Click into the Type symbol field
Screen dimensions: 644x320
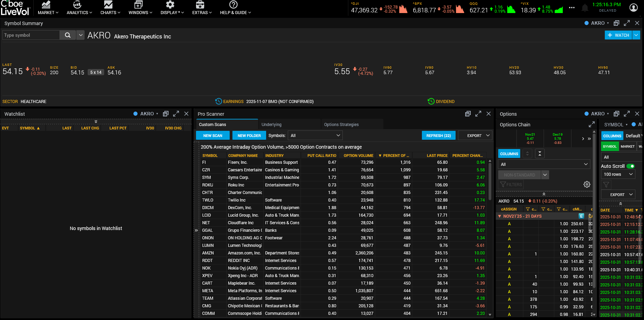click(31, 35)
